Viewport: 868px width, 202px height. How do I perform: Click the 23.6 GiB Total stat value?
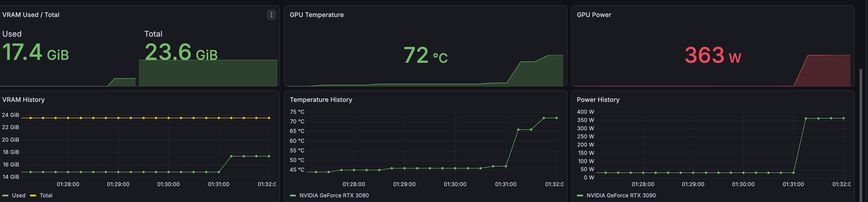(181, 52)
